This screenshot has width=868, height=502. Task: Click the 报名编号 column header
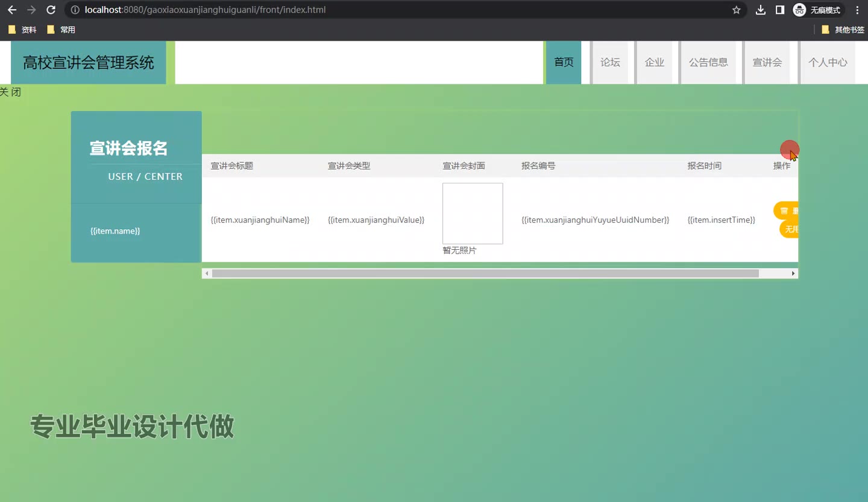tap(538, 166)
